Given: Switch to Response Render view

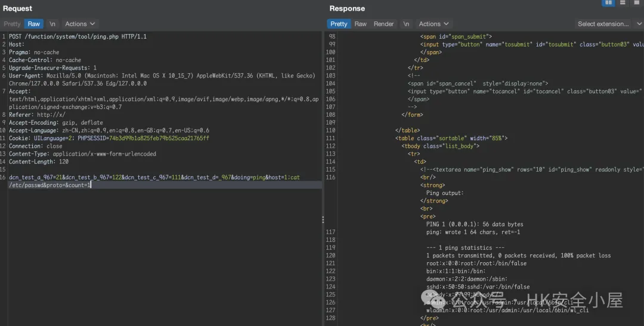Looking at the screenshot, I should pos(383,24).
